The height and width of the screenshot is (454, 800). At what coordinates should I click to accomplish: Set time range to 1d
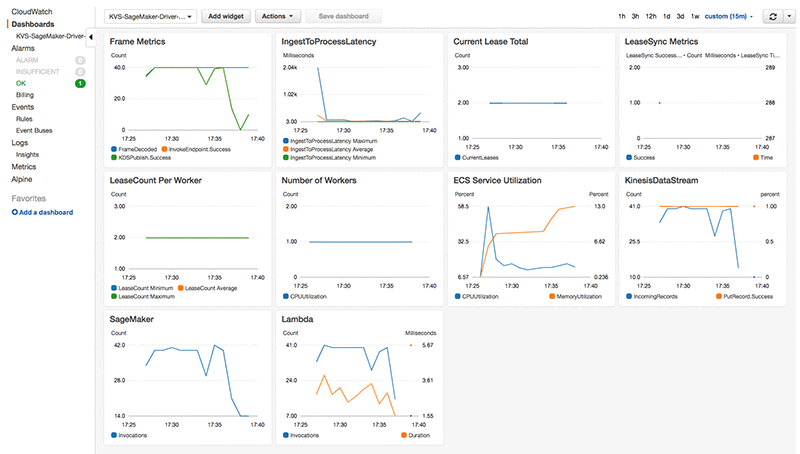click(x=666, y=16)
